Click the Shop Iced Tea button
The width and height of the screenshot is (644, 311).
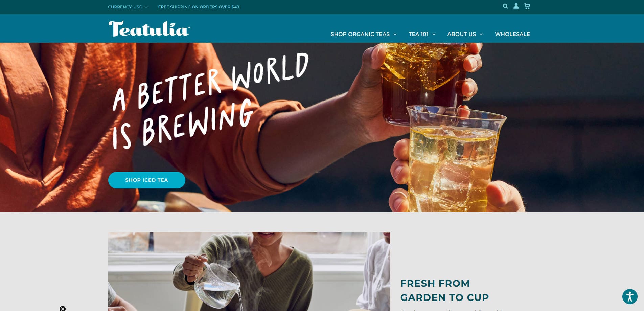tap(147, 180)
